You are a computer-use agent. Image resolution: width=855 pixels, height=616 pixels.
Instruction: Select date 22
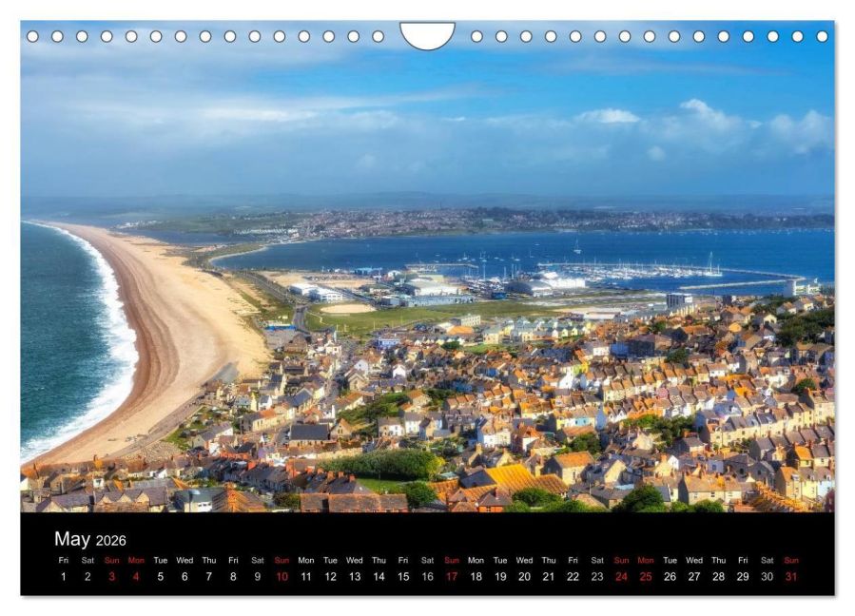[573, 577]
